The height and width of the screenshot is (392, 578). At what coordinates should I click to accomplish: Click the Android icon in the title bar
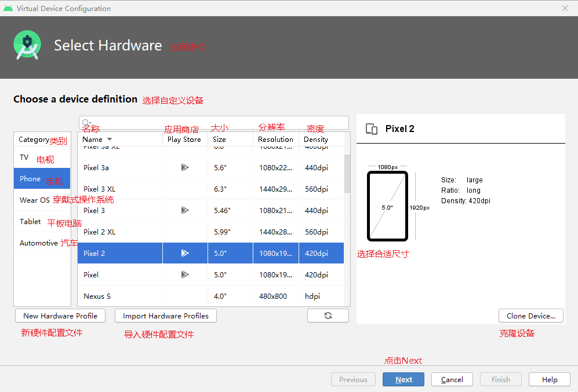coord(8,8)
